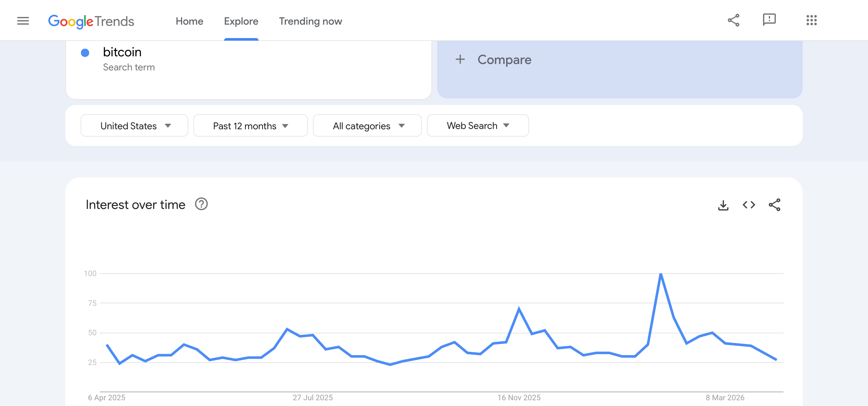
Task: Open the hamburger navigation menu
Action: (23, 20)
